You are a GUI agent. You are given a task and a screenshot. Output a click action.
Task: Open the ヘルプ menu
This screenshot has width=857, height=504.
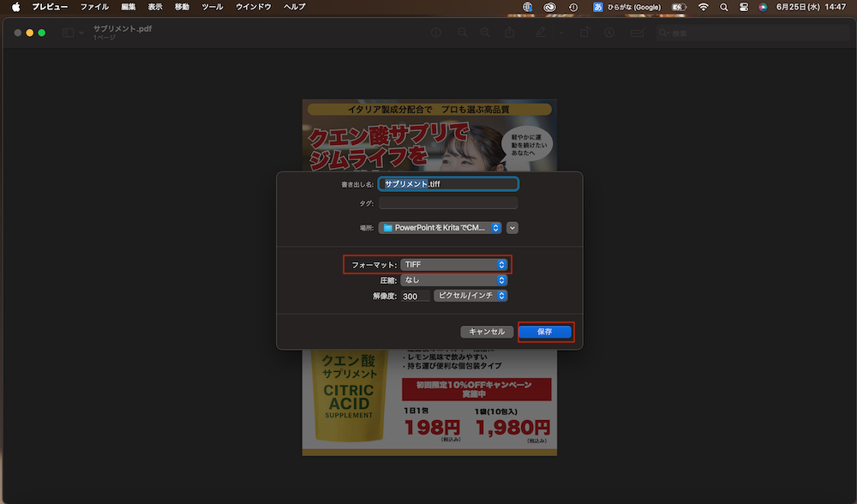[295, 7]
